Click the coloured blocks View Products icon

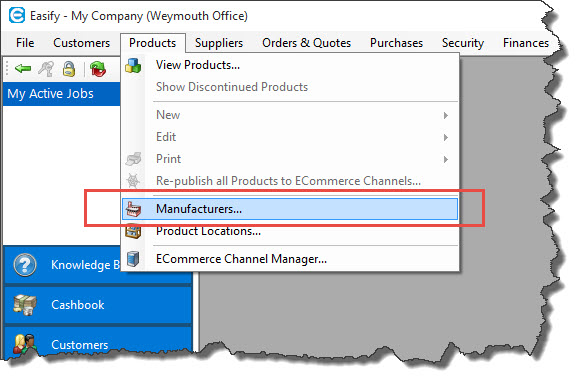click(133, 65)
